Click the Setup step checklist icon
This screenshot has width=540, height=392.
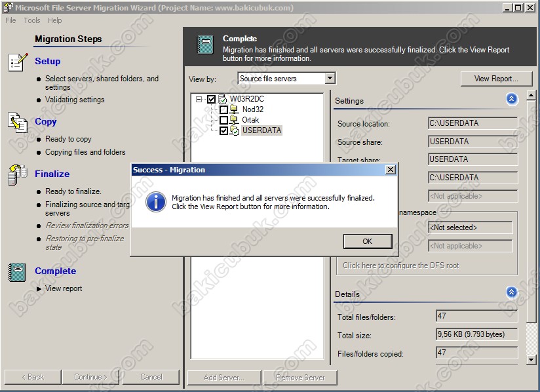[18, 62]
